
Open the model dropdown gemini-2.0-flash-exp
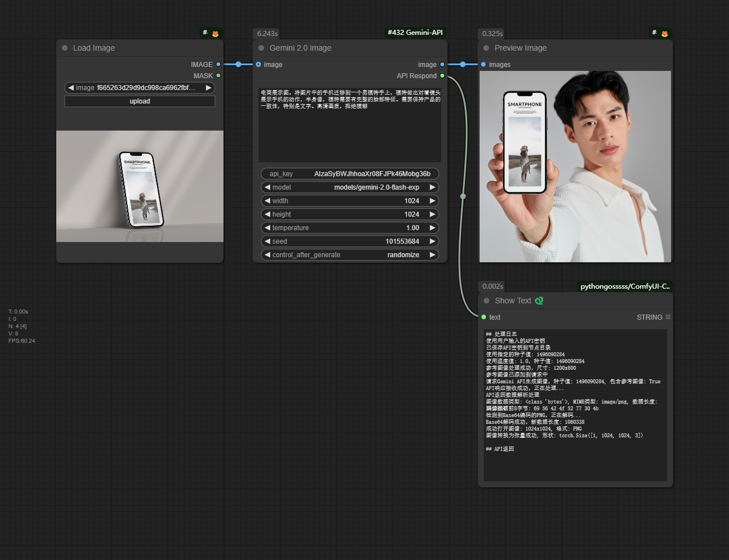[x=350, y=187]
